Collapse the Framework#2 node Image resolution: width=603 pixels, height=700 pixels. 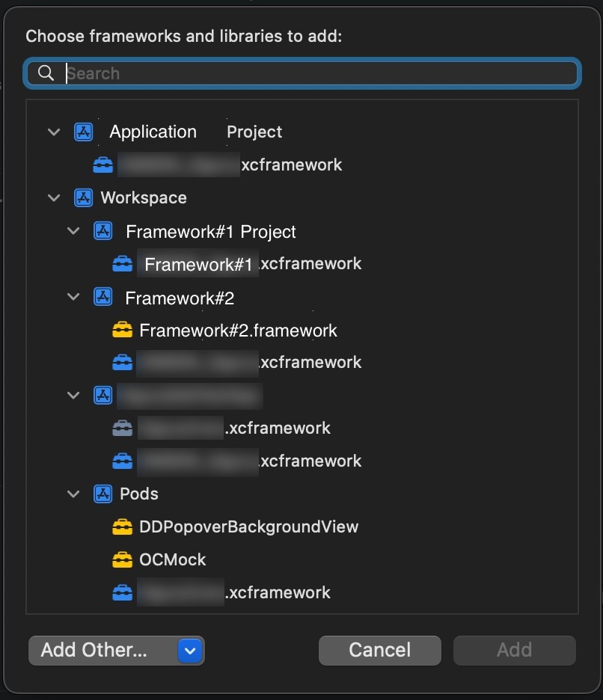(x=73, y=297)
